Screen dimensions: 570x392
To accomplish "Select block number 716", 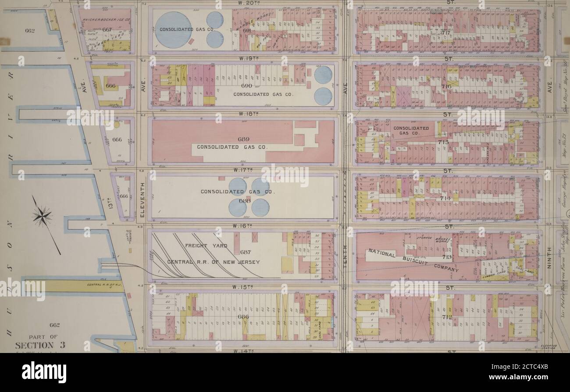I will [446, 87].
